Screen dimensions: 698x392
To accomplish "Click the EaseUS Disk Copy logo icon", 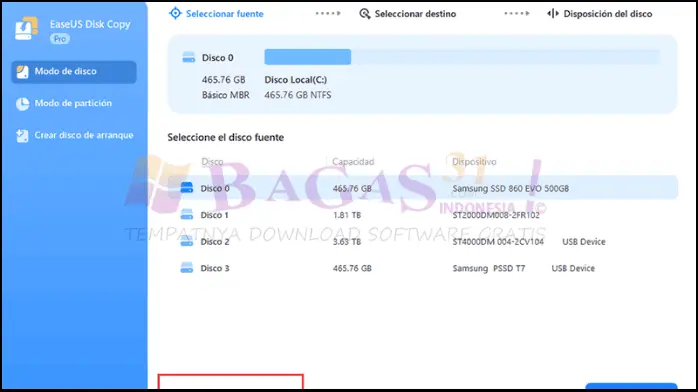I will point(26,29).
